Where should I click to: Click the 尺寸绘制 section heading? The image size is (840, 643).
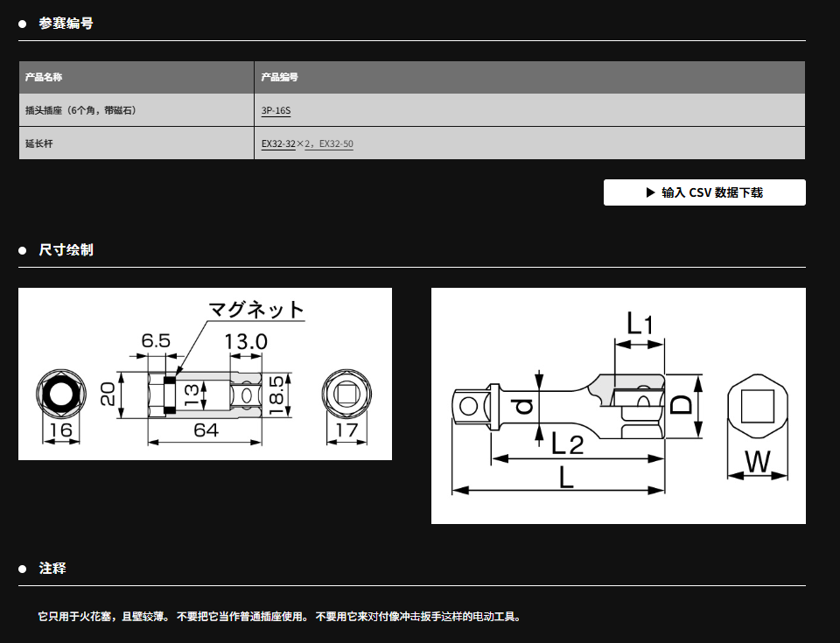(66, 250)
